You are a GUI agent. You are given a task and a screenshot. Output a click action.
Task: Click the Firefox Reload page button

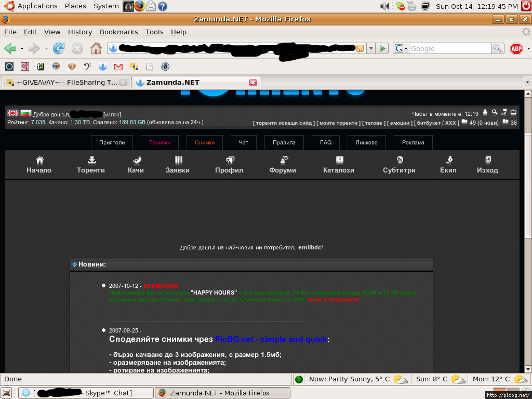pos(59,48)
